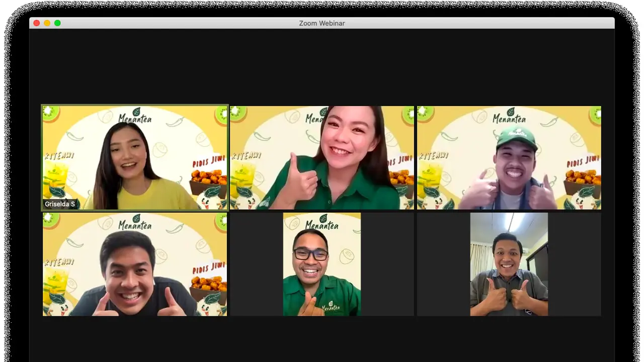644x362 pixels.
Task: Select the video of man in black shirt
Action: tap(135, 264)
